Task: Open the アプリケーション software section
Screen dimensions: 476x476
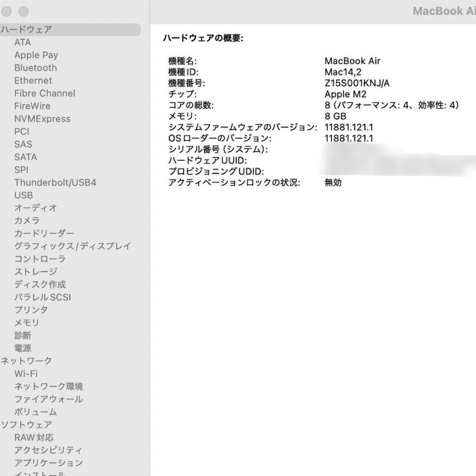Action: [48, 463]
